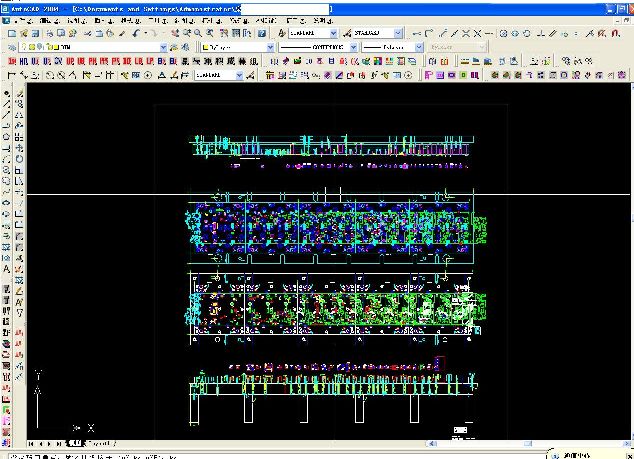Activate the Zoom Realtime tool
This screenshot has height=459, width=634.
tap(186, 34)
